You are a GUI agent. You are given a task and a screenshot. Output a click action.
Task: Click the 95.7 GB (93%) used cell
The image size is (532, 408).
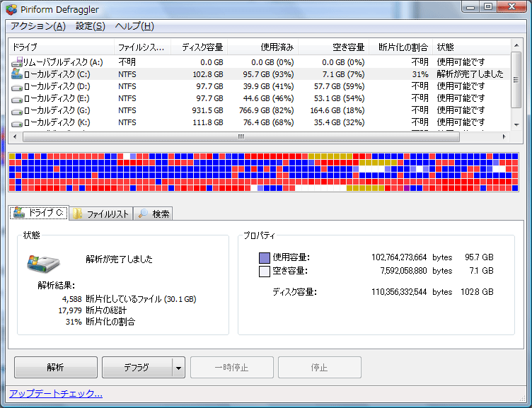pos(268,74)
